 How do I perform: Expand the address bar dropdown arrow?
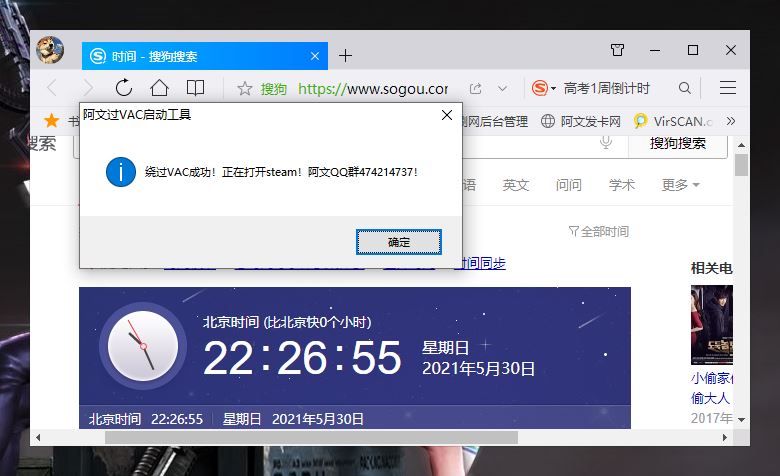click(x=502, y=89)
